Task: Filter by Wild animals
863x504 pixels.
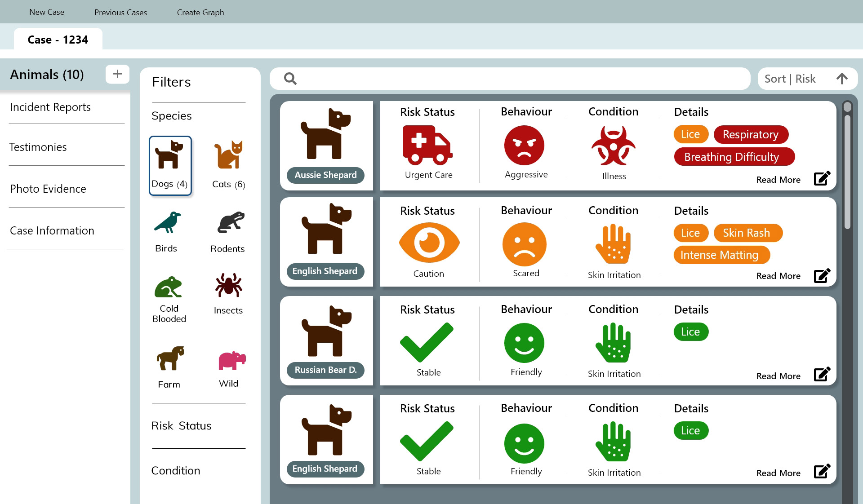Action: (231, 369)
